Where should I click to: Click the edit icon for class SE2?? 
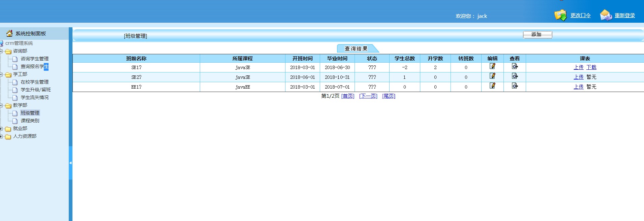[x=492, y=76]
